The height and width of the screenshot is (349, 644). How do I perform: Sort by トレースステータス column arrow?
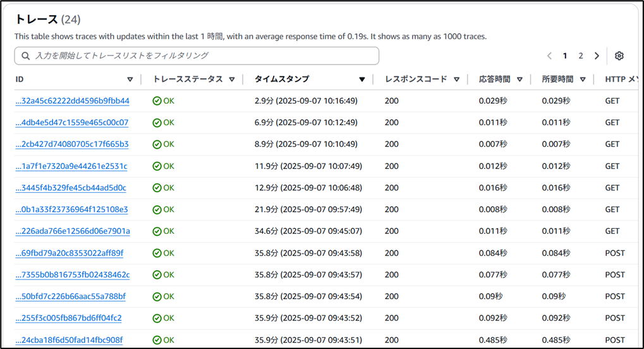point(232,80)
